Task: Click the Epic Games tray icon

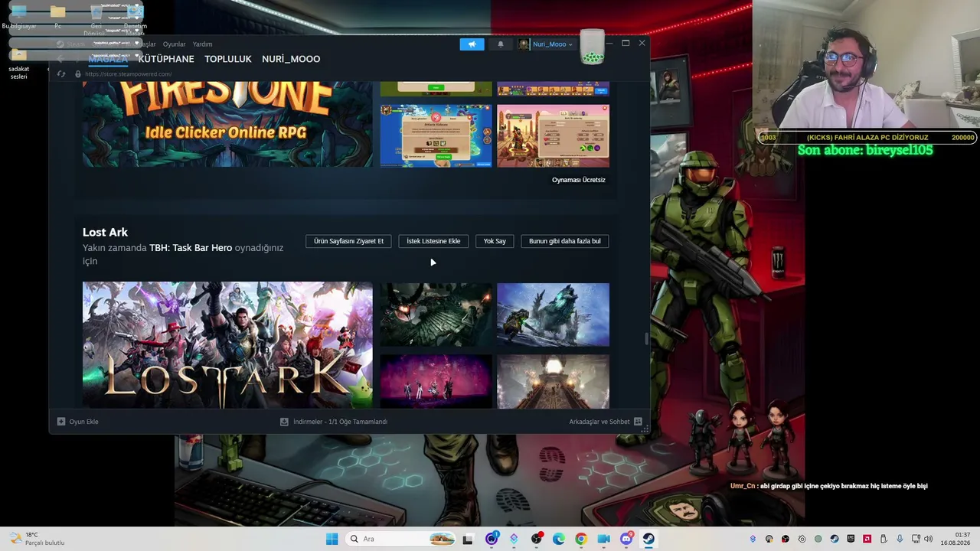Action: pyautogui.click(x=851, y=539)
